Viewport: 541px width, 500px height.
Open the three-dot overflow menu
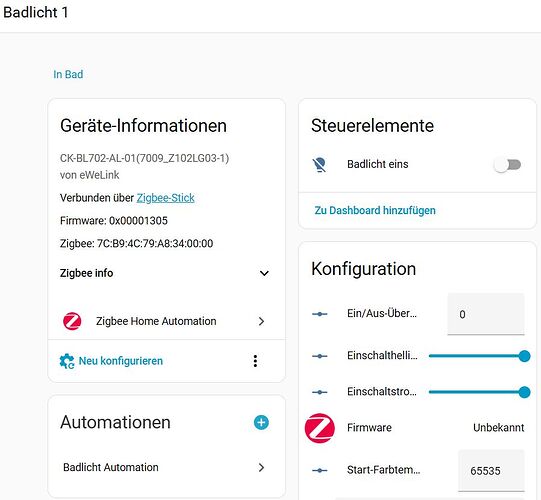255,361
